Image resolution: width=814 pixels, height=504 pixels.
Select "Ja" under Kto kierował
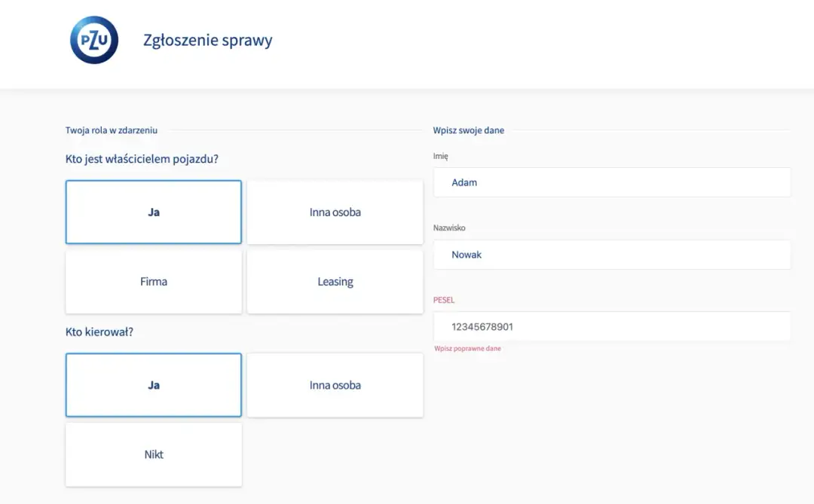[153, 384]
